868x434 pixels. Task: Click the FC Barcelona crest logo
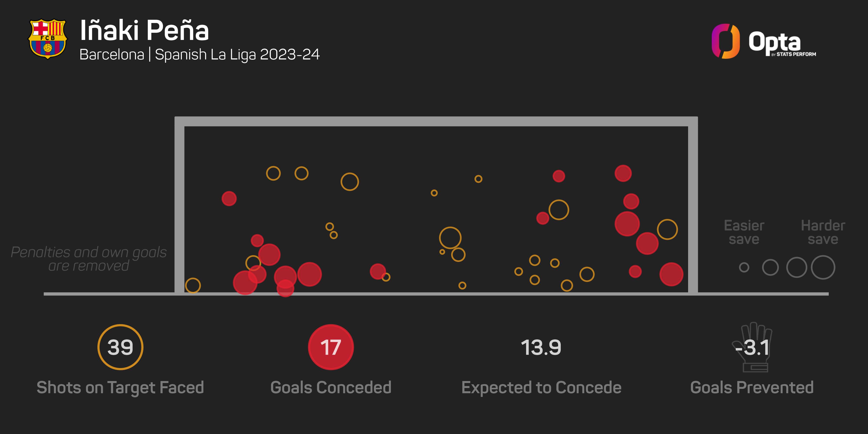[48, 39]
